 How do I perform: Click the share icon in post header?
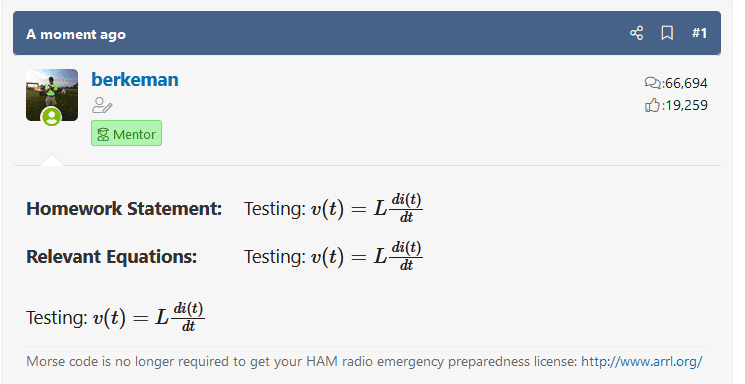pos(636,33)
